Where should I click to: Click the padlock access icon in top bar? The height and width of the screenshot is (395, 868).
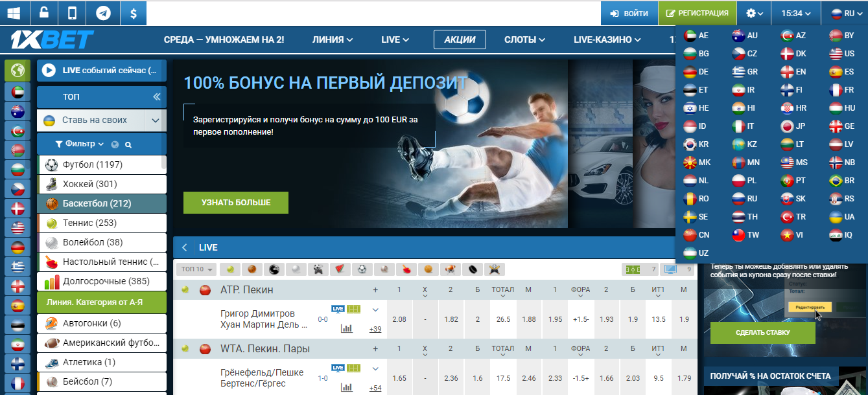pos(43,13)
